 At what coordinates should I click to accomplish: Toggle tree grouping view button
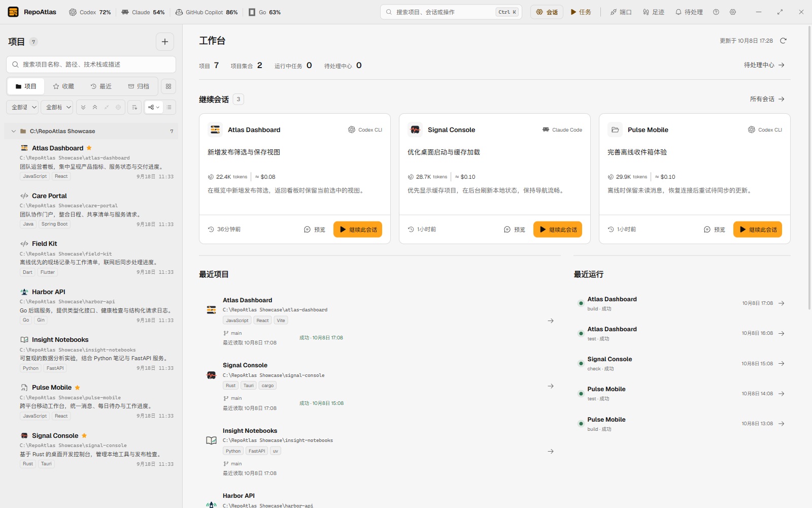pyautogui.click(x=154, y=107)
